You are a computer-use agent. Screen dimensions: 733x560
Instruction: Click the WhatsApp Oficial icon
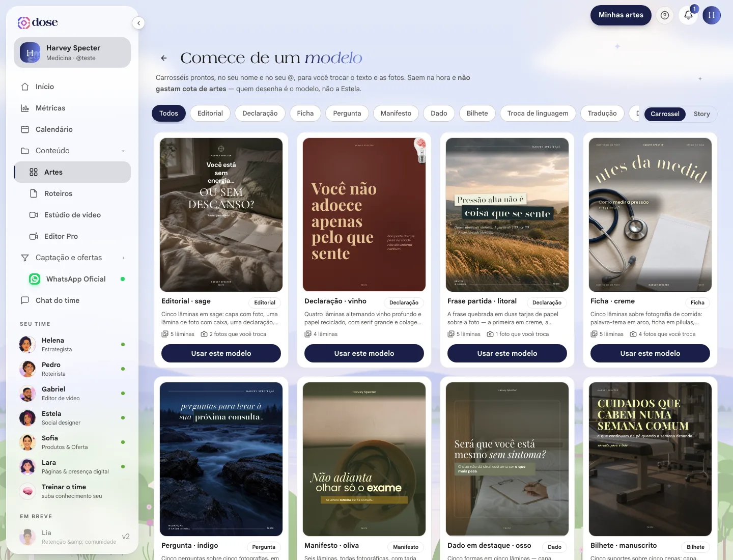pyautogui.click(x=35, y=279)
